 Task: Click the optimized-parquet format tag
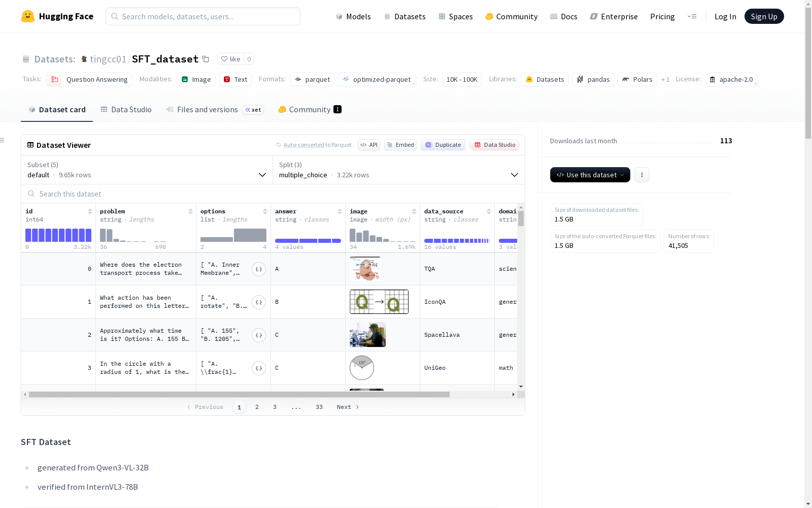(377, 79)
